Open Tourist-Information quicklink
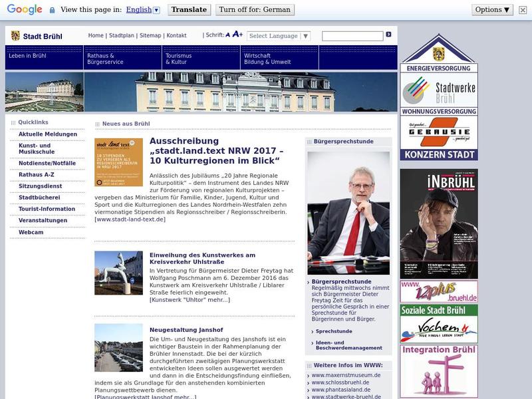The width and height of the screenshot is (532, 399). point(47,209)
